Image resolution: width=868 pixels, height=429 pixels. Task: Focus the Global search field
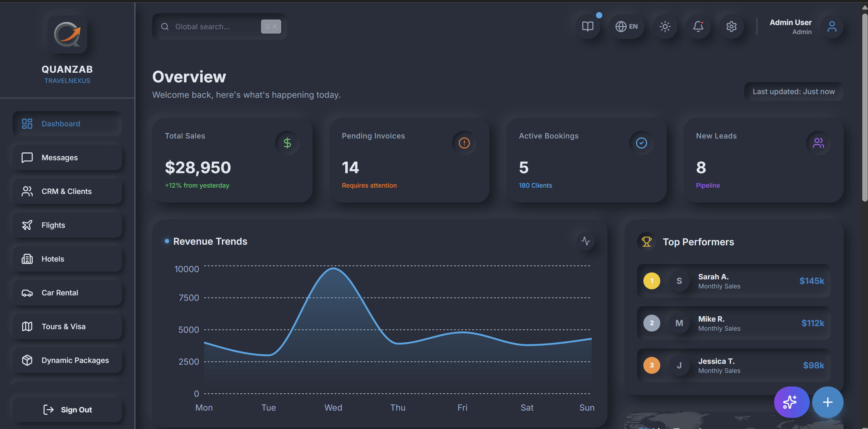219,26
